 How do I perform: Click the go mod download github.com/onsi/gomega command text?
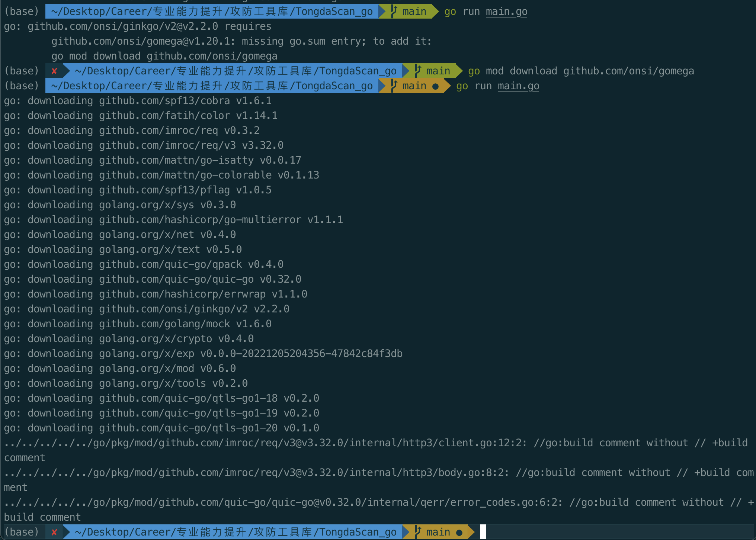[581, 71]
